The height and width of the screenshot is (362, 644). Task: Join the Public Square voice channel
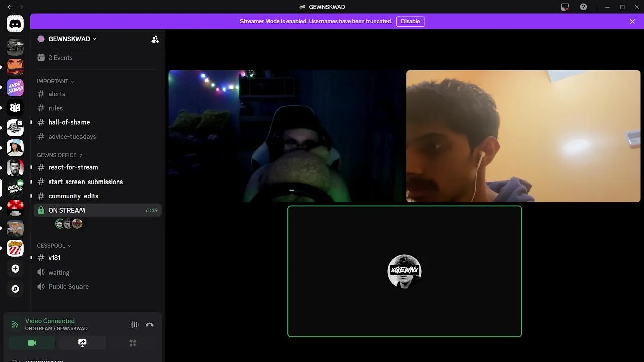tap(97, 287)
